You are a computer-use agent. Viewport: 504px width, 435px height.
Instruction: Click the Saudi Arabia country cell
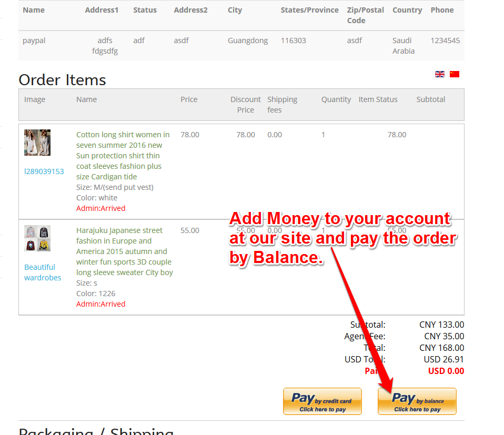pos(404,46)
